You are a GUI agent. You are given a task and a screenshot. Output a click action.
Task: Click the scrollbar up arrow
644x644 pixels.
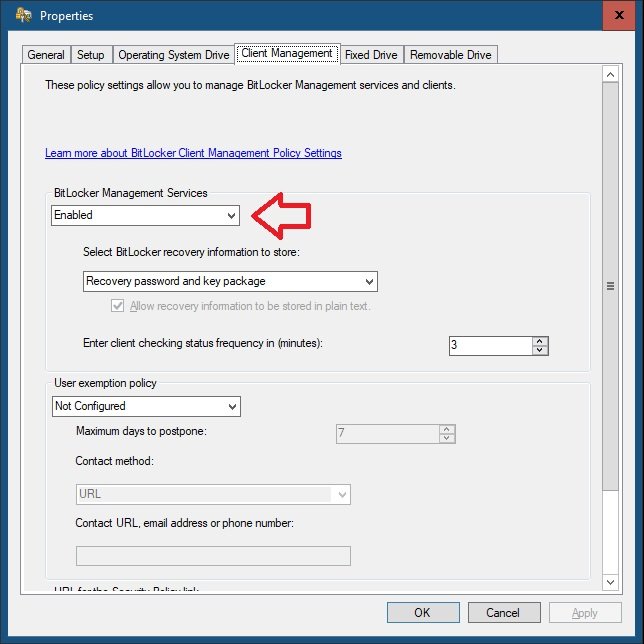click(x=610, y=74)
